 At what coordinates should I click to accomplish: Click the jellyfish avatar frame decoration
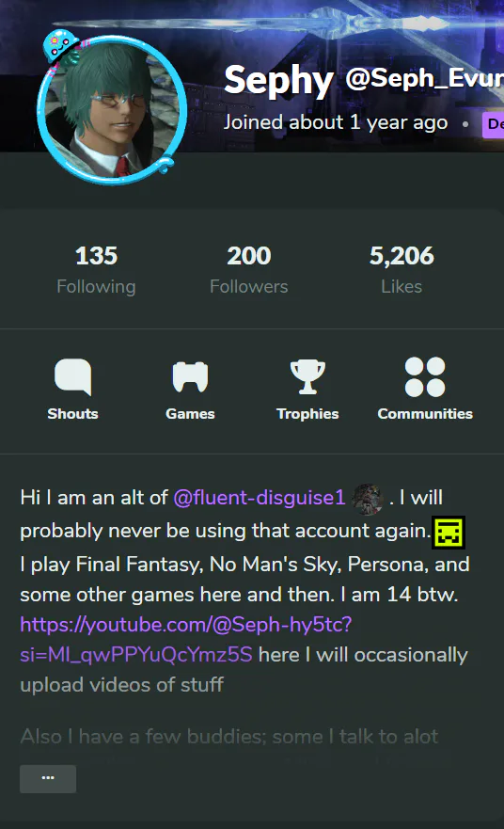pos(61,46)
